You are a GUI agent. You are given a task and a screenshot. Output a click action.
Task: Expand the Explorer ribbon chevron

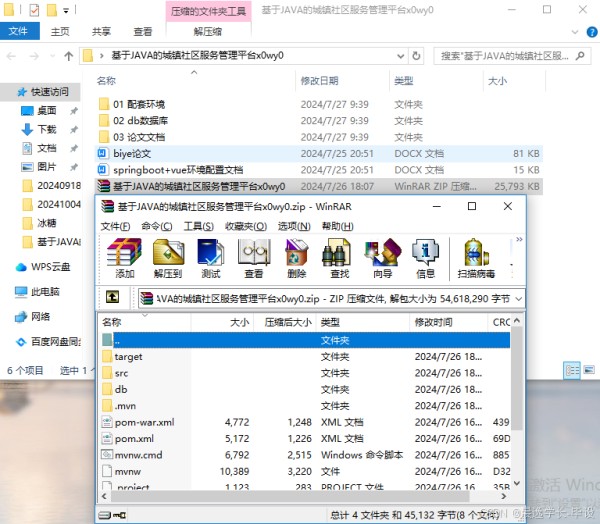click(574, 32)
